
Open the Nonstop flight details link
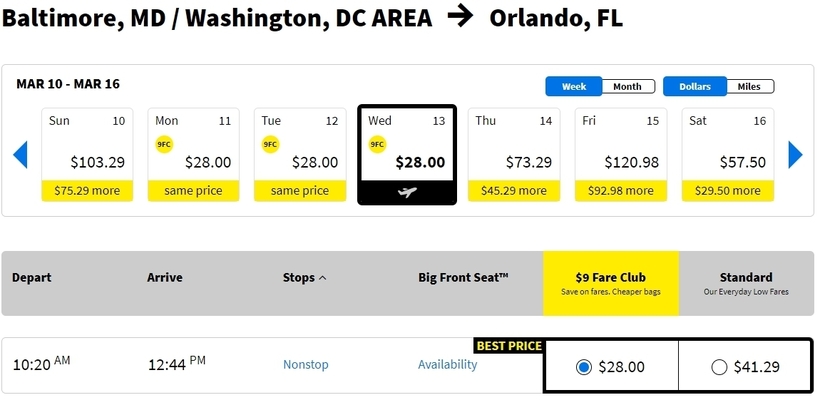(306, 364)
